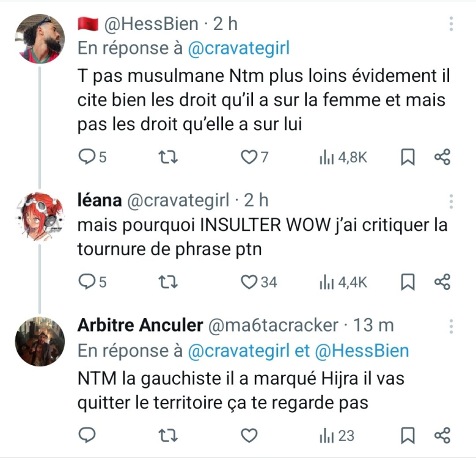Reply to léana's tweet

pyautogui.click(x=87, y=282)
